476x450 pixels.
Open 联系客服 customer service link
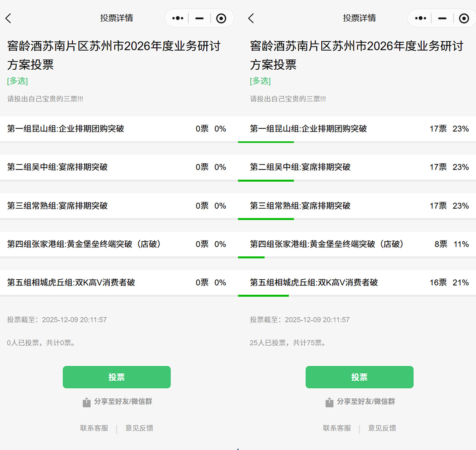(94, 428)
